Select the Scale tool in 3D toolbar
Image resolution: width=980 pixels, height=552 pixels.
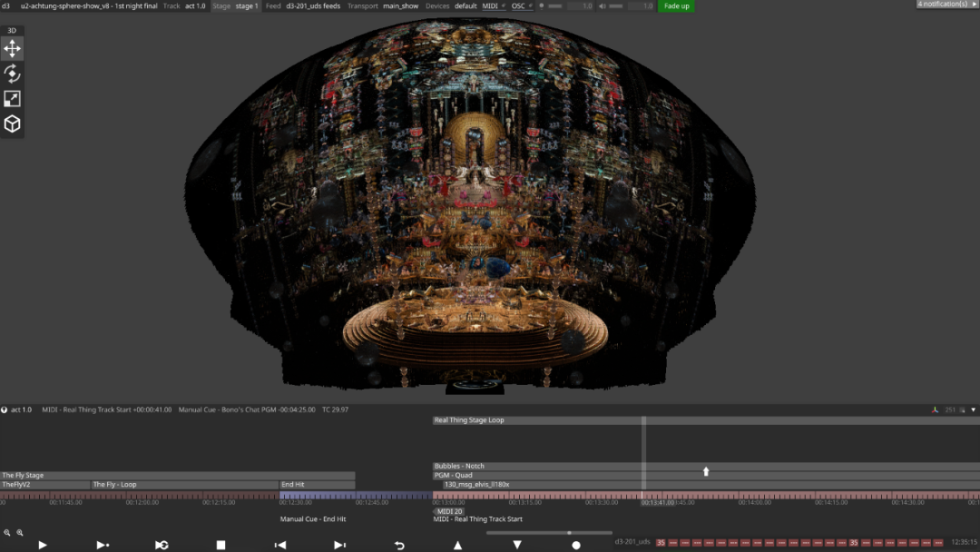tap(12, 99)
